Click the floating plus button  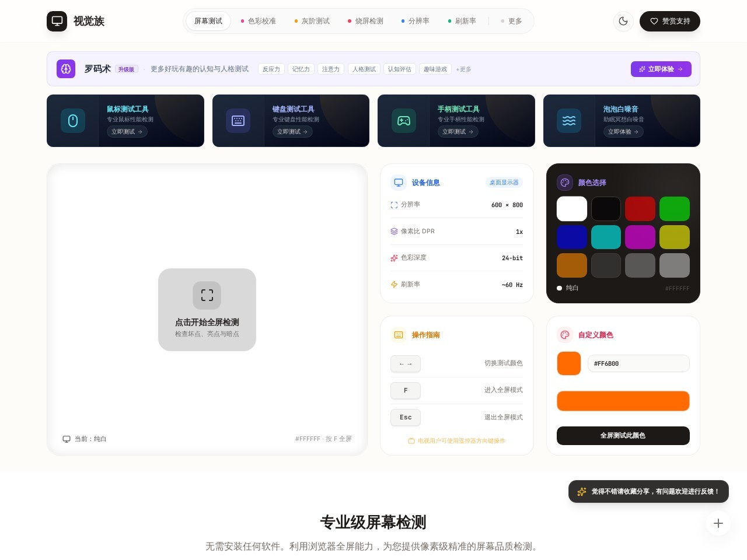coord(718,523)
